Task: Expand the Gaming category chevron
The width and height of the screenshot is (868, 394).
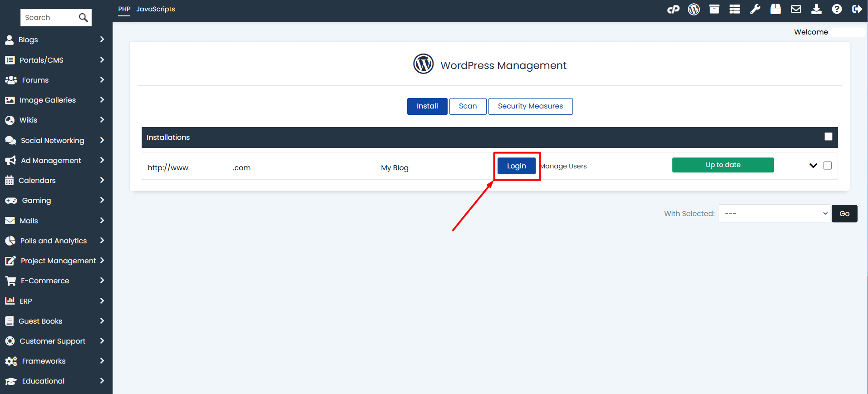Action: click(102, 200)
